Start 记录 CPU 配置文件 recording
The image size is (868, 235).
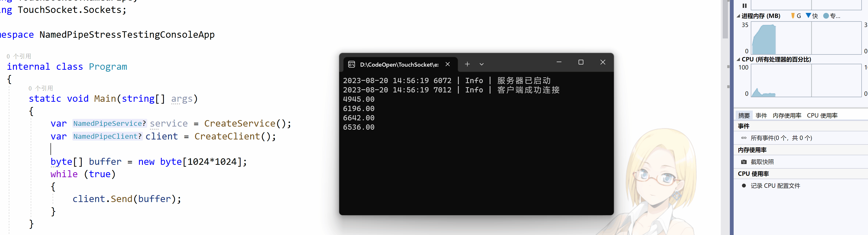coord(775,186)
